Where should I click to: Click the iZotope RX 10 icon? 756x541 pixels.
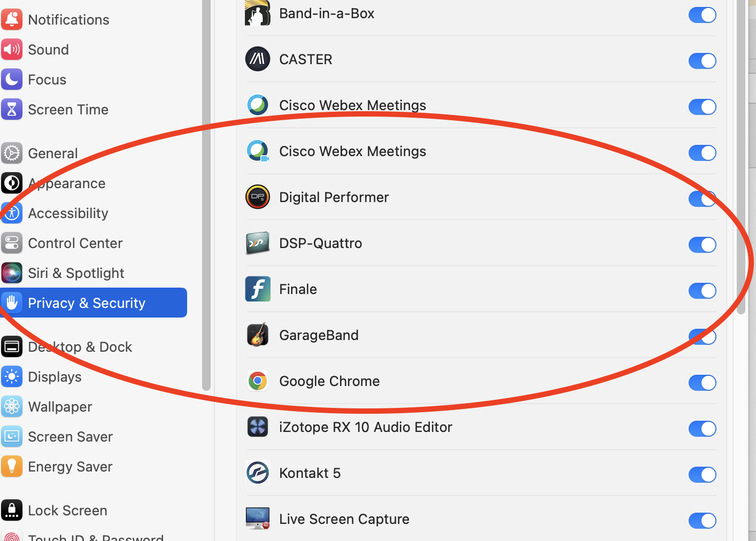258,427
